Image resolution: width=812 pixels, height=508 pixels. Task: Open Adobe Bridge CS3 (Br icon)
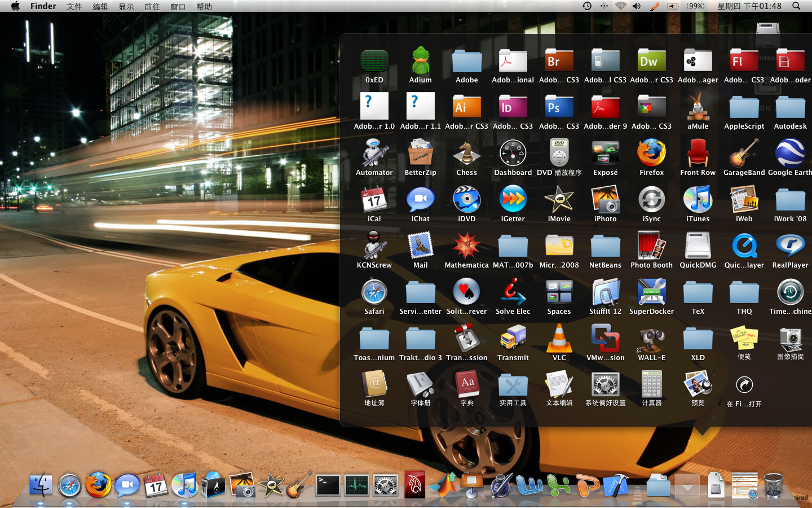(559, 61)
